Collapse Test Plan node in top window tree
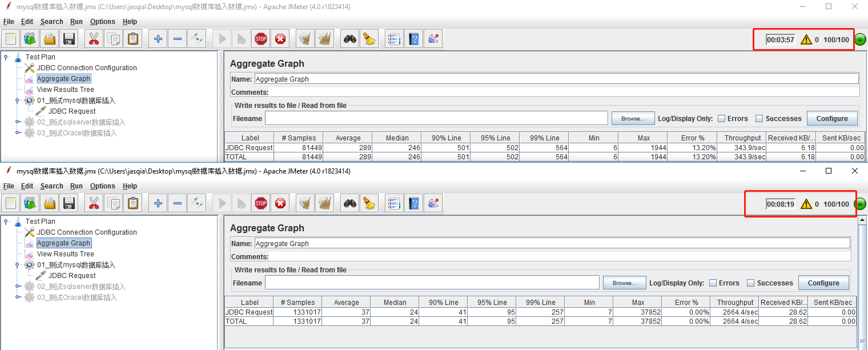Screen dimensions: 868x350 pos(6,57)
